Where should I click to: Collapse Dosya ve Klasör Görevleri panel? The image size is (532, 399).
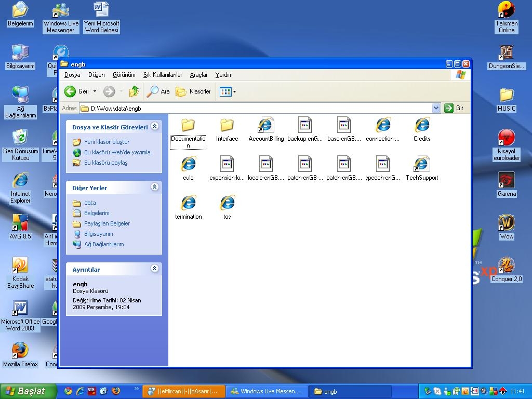click(154, 126)
